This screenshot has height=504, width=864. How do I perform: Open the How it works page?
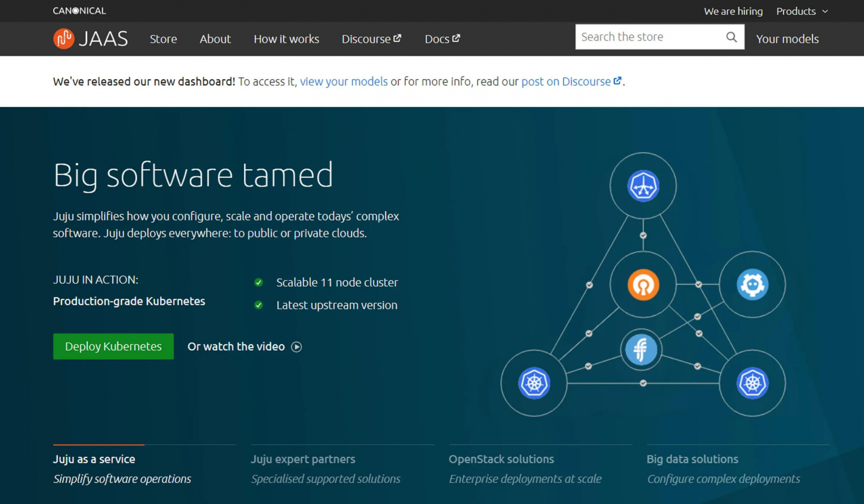click(286, 39)
